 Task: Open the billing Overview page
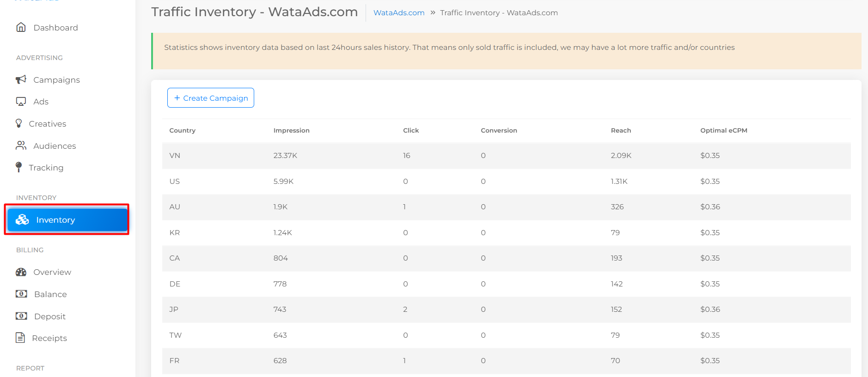[x=52, y=272]
